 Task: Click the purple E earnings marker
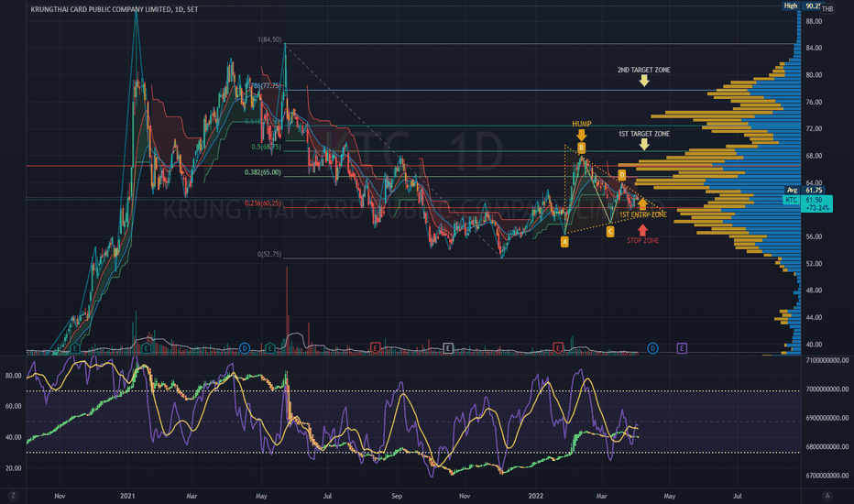[x=682, y=348]
